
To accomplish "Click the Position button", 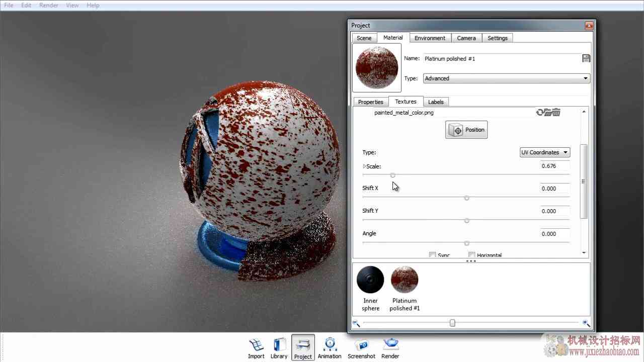I will 466,130.
